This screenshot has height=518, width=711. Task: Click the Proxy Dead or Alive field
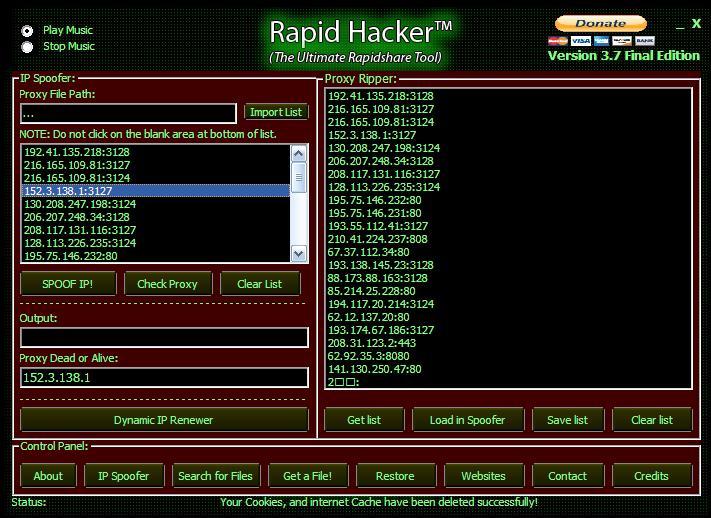(x=164, y=377)
